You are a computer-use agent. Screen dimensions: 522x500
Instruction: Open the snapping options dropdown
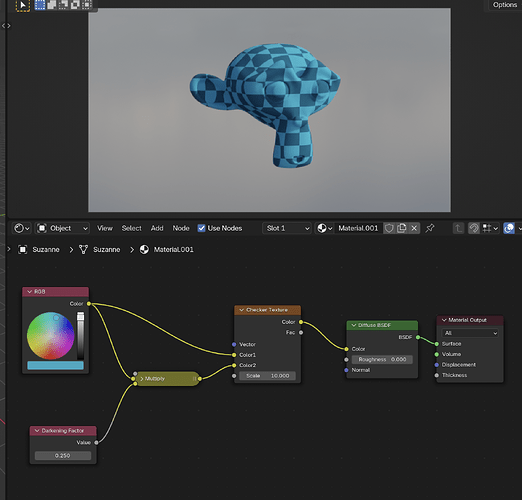click(x=490, y=228)
